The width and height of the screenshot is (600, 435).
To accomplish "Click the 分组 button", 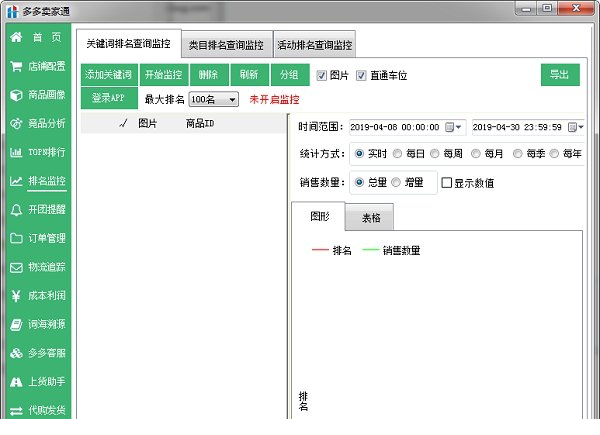I will [290, 75].
